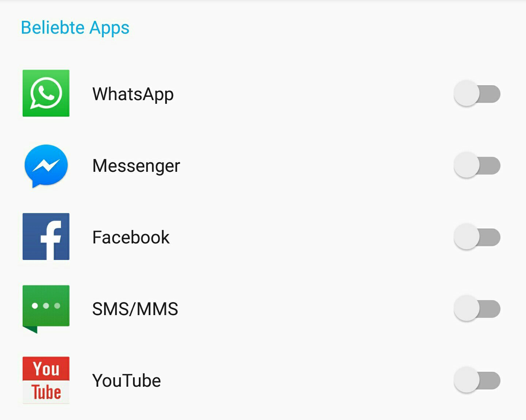Switch on the YouTube toggle
The width and height of the screenshot is (526, 420).
pyautogui.click(x=477, y=381)
